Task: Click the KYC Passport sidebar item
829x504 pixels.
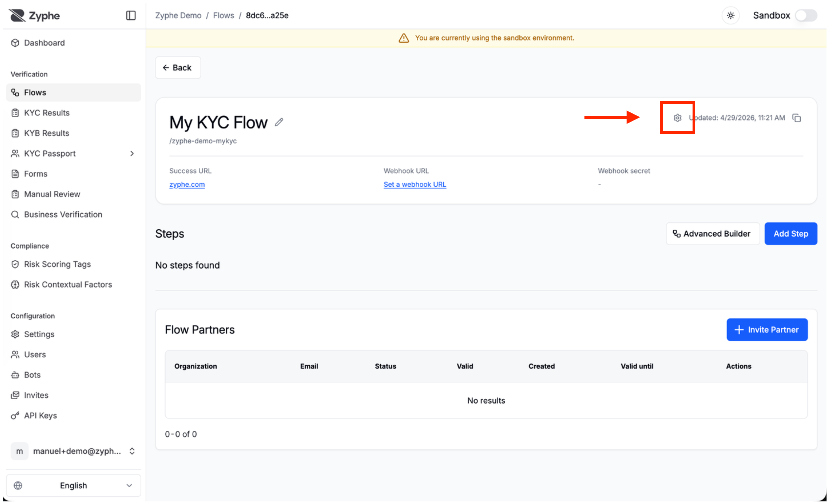Action: 73,154
